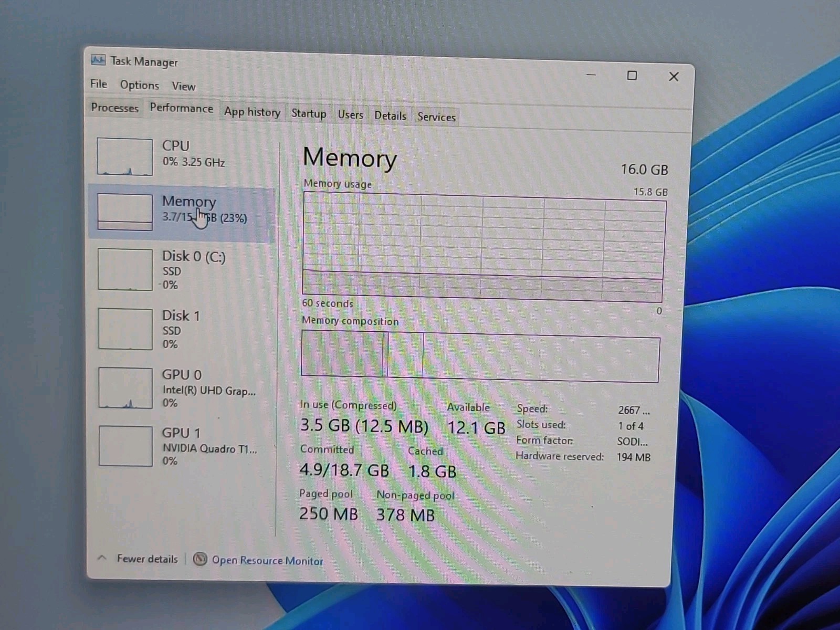This screenshot has width=840, height=630.
Task: Click the Available value 12.1 GB
Action: [476, 428]
